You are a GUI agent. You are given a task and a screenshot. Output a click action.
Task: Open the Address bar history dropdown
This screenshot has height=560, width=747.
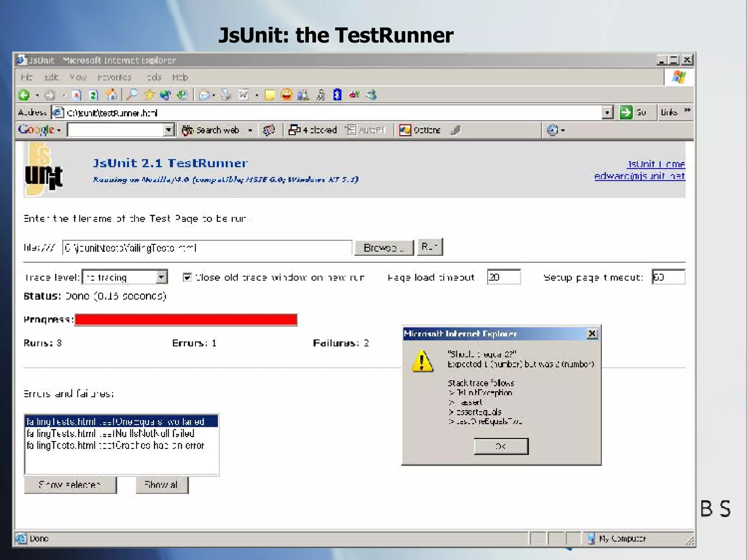coord(607,113)
